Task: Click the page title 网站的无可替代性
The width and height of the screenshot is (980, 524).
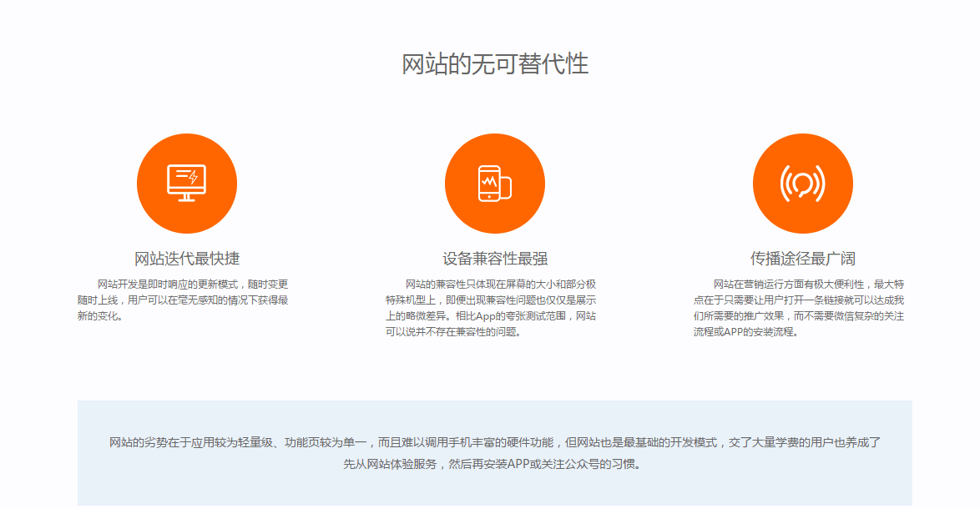Action: click(495, 64)
